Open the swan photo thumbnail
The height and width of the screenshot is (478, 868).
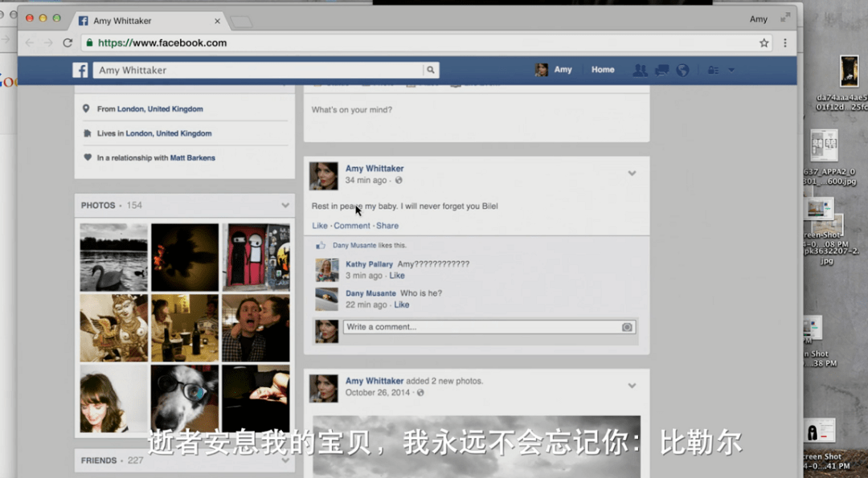[113, 257]
